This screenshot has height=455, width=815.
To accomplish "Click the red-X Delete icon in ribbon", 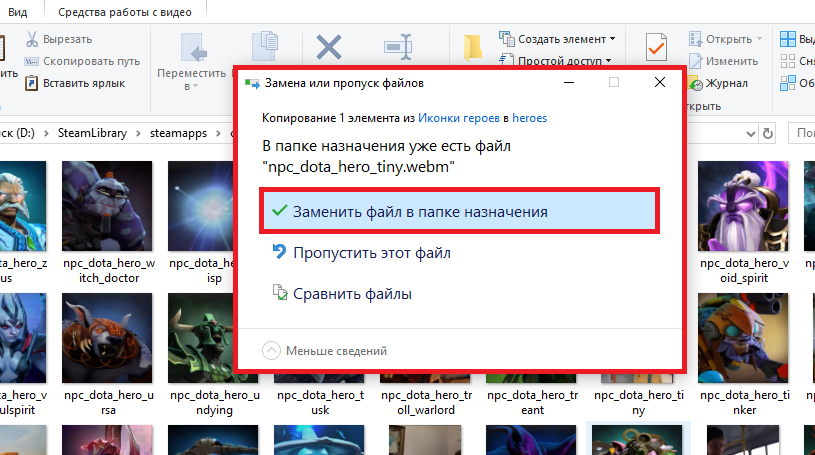I will [x=329, y=47].
